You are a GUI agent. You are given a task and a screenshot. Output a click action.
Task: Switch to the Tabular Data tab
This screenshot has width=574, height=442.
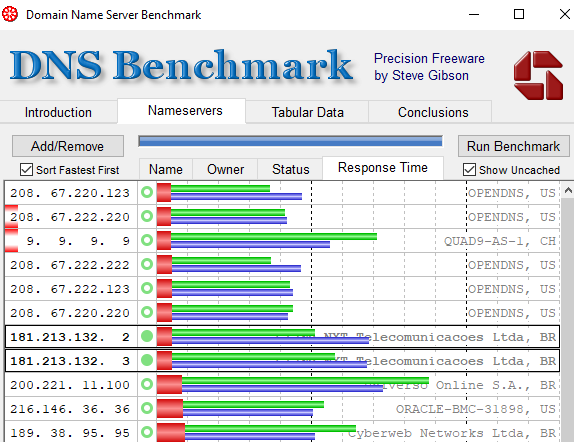[308, 112]
